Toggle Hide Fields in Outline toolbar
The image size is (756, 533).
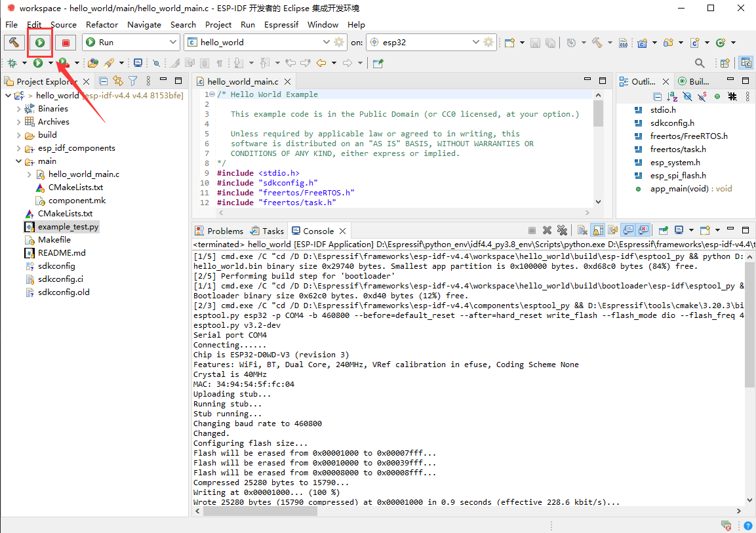coord(688,96)
